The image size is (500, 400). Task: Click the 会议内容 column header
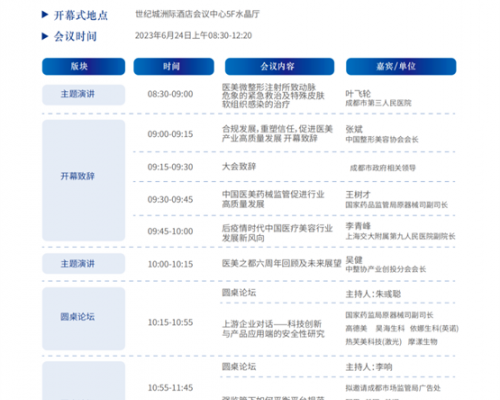point(279,66)
